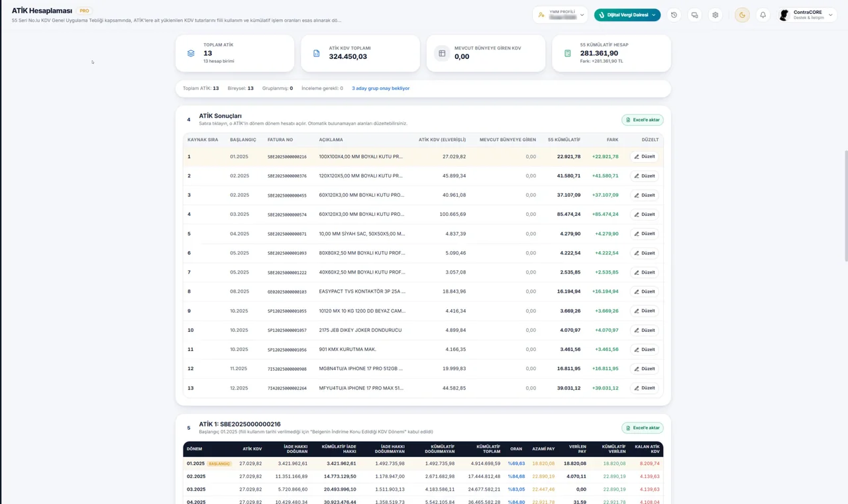Viewport: 848px width, 504px height.
Task: Click Düzelt for invoice 7I42025000002264
Action: pos(645,388)
